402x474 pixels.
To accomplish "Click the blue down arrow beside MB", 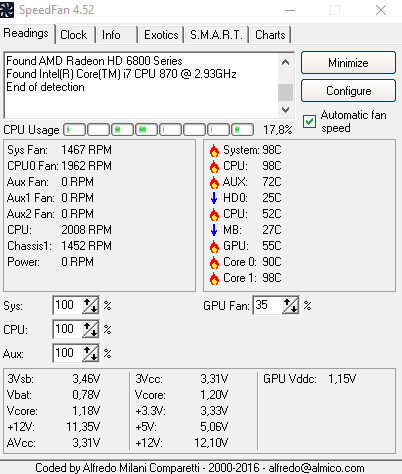I will click(214, 230).
